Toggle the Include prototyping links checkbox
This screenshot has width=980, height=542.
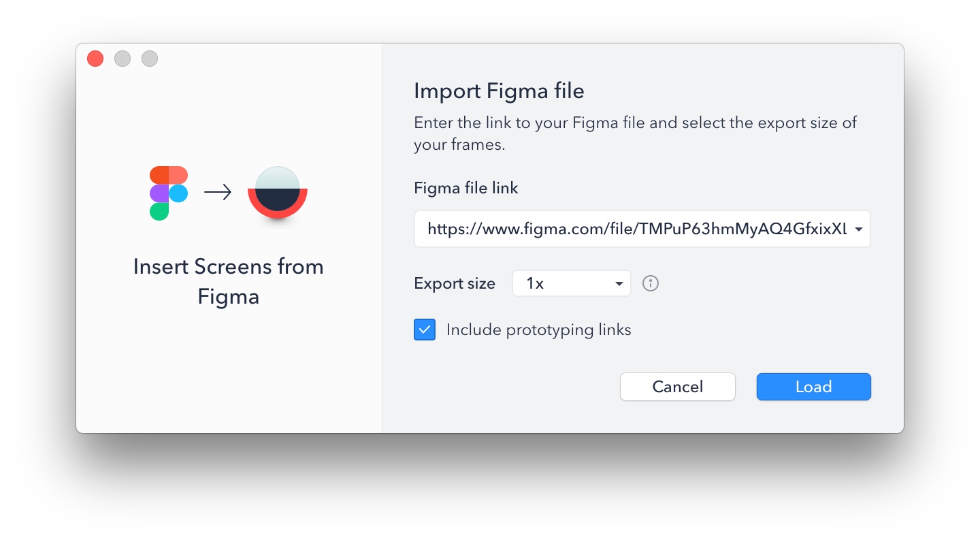click(425, 330)
